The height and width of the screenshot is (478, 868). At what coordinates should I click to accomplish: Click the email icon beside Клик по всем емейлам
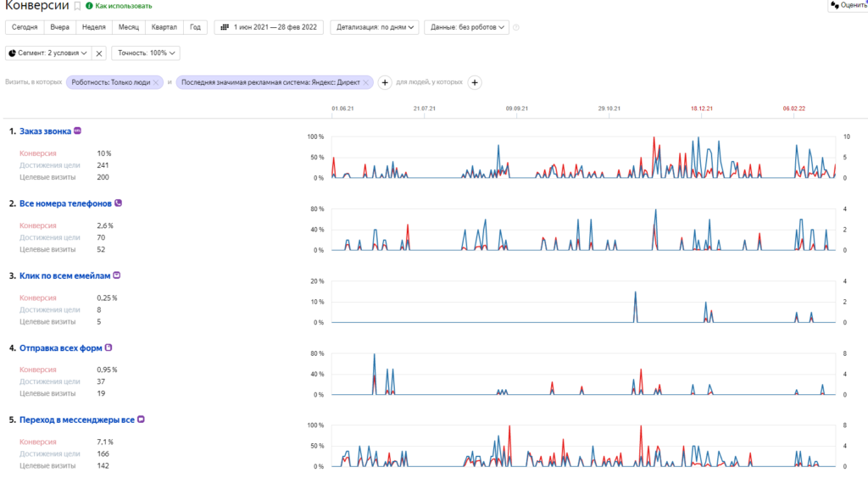click(117, 275)
